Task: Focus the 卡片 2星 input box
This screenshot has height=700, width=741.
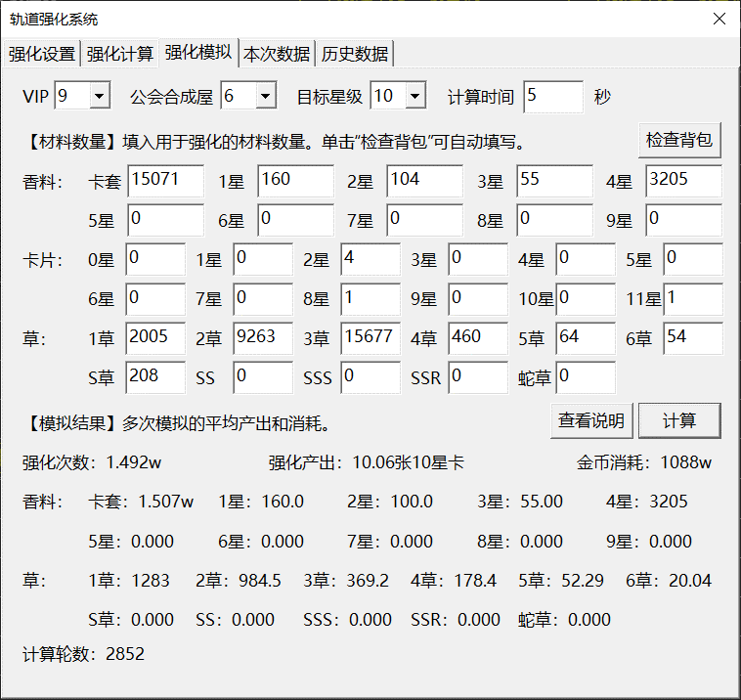Action: (370, 260)
